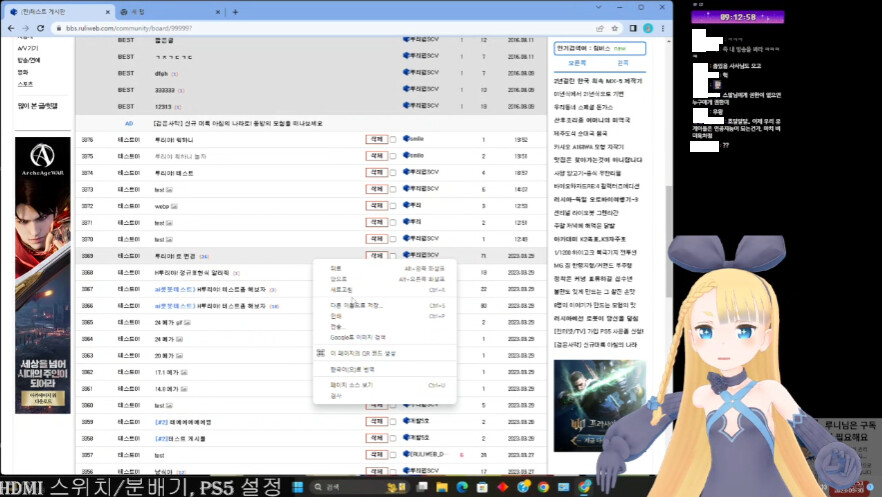This screenshot has width=882, height=497.
Task: Click the QR code icon in context menu
Action: [321, 353]
